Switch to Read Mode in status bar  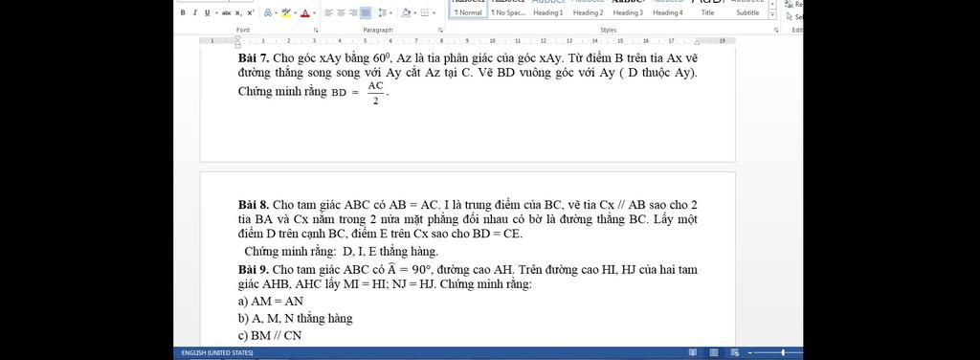pyautogui.click(x=692, y=353)
